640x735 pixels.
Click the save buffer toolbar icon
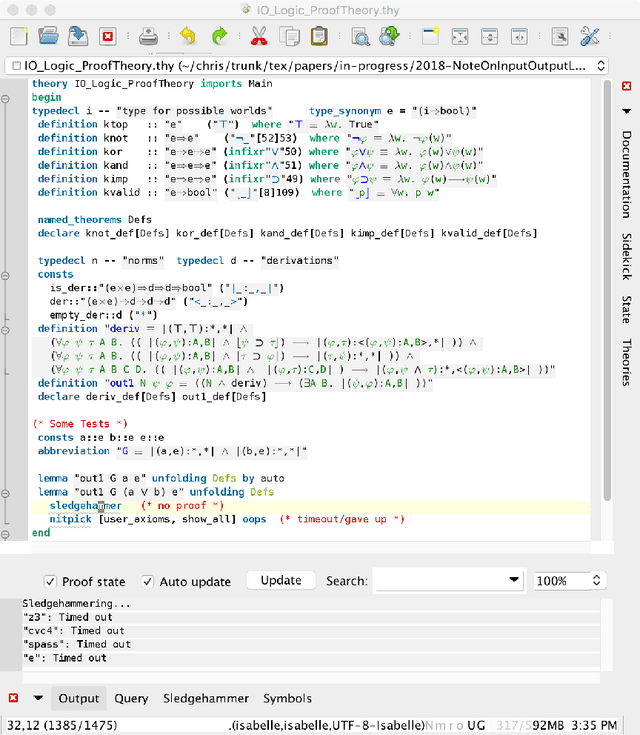point(78,36)
